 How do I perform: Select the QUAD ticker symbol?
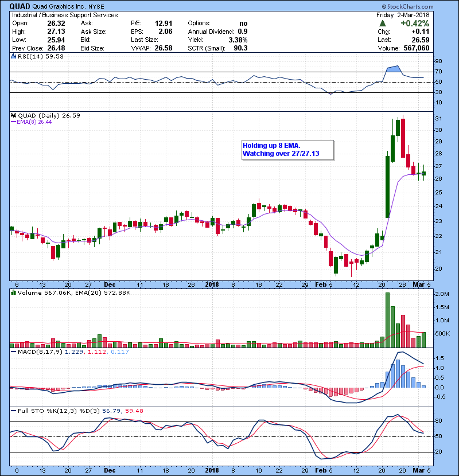click(20, 6)
